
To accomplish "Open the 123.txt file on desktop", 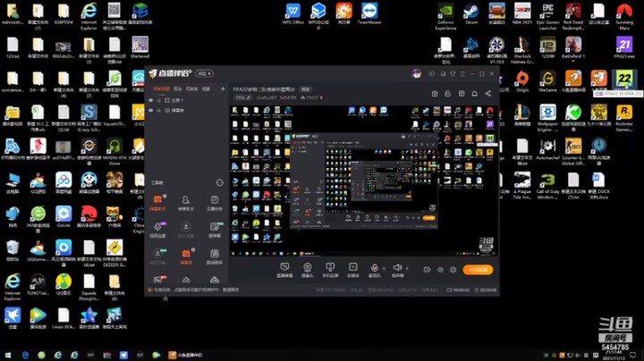I will coord(13,47).
